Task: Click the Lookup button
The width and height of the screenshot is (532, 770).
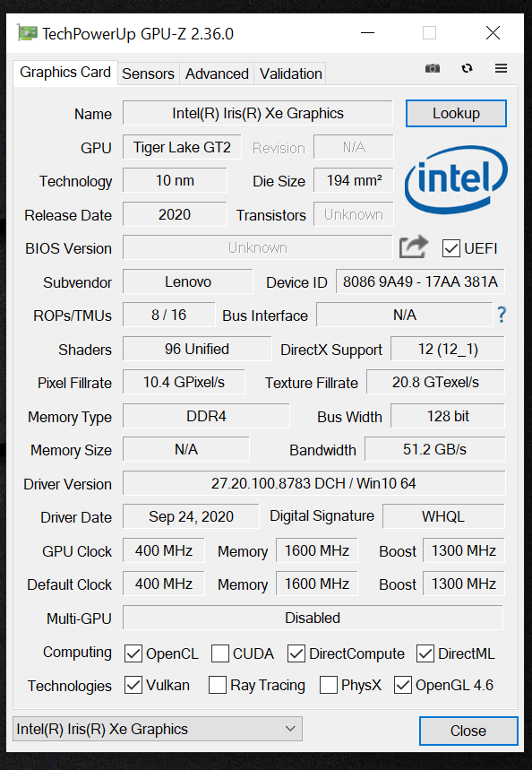Action: point(456,114)
